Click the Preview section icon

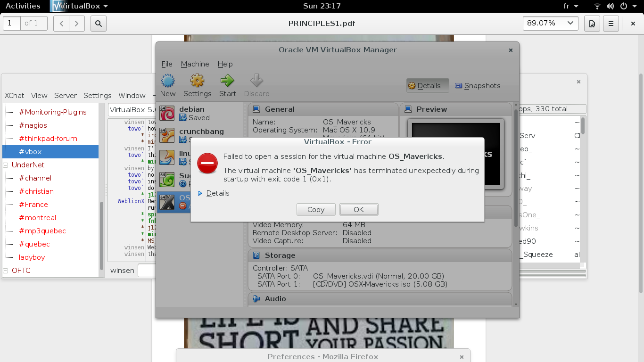click(x=408, y=109)
